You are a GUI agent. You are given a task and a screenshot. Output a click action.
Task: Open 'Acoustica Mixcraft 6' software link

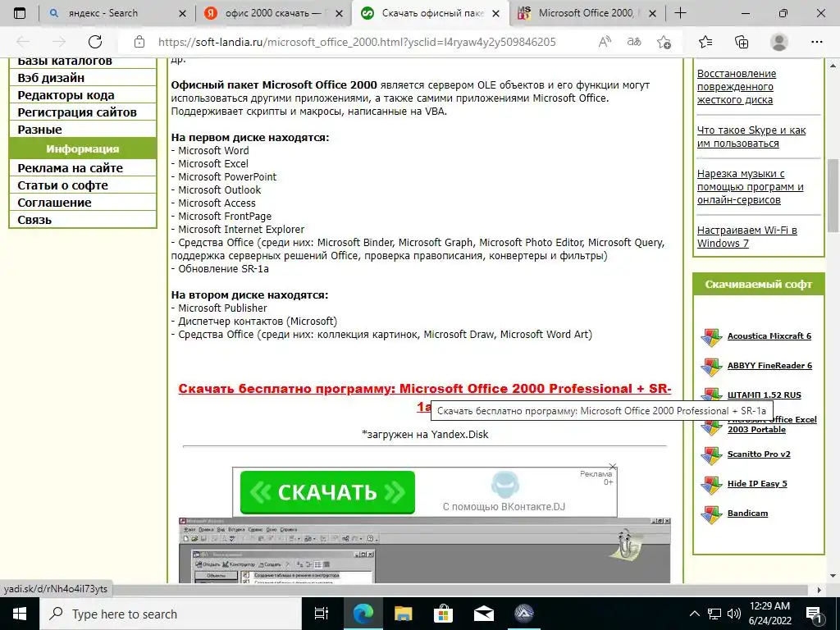click(769, 336)
